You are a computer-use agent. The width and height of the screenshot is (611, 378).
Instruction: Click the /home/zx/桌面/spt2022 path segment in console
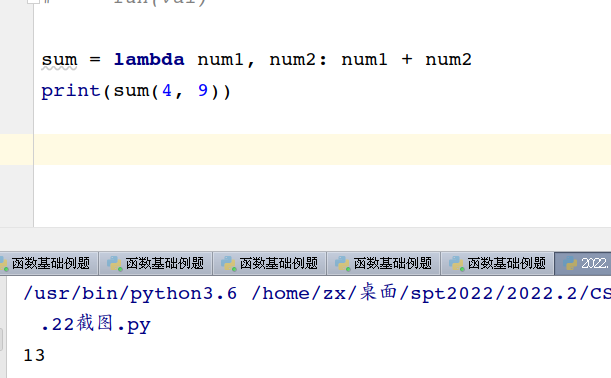pyautogui.click(x=372, y=293)
